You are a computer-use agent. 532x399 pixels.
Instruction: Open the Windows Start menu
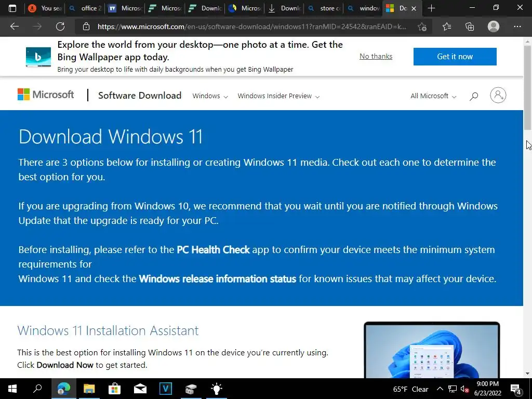pyautogui.click(x=12, y=389)
